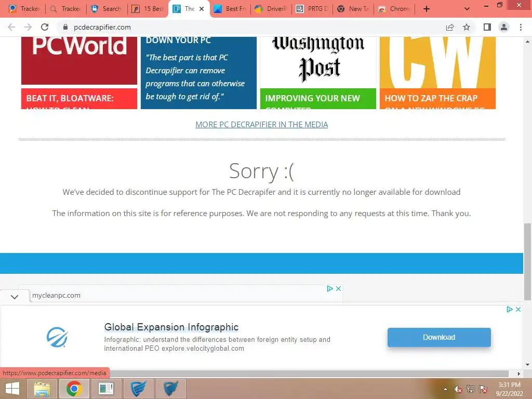532x399 pixels.
Task: Switch to the Chrome tab
Action: click(x=394, y=9)
